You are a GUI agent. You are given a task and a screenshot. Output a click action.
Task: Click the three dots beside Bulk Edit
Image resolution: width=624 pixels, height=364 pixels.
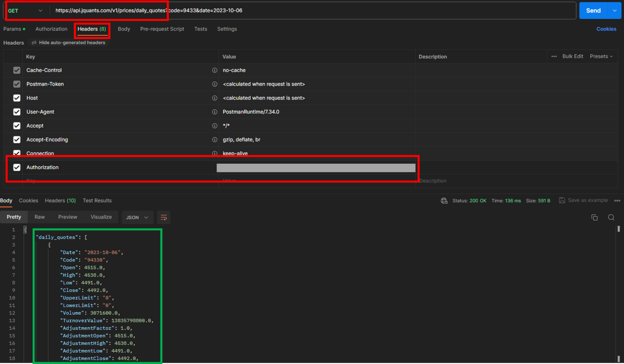coord(554,56)
